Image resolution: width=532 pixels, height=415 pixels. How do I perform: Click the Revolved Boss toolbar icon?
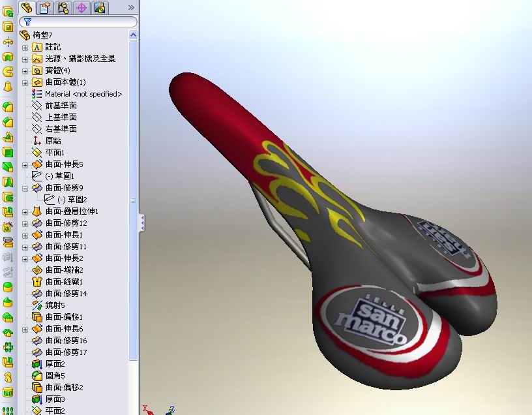(x=8, y=42)
